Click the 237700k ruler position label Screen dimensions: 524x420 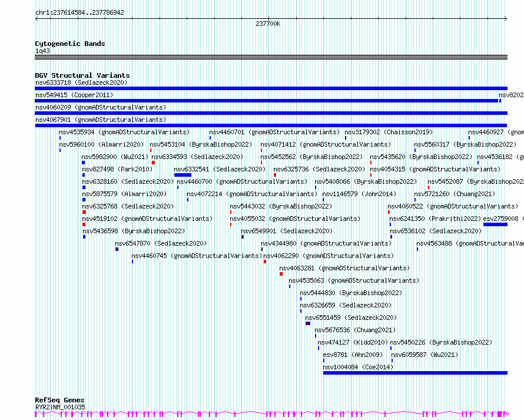(268, 24)
